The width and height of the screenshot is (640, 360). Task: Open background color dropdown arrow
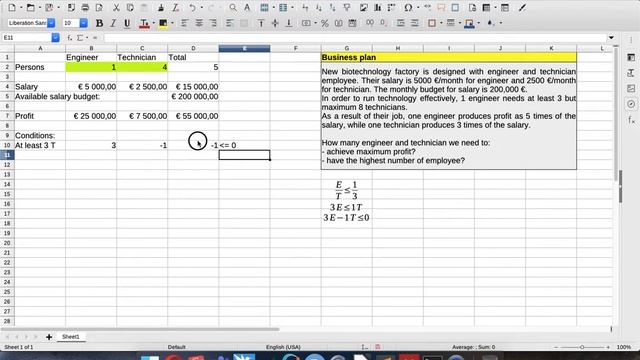coord(172,23)
